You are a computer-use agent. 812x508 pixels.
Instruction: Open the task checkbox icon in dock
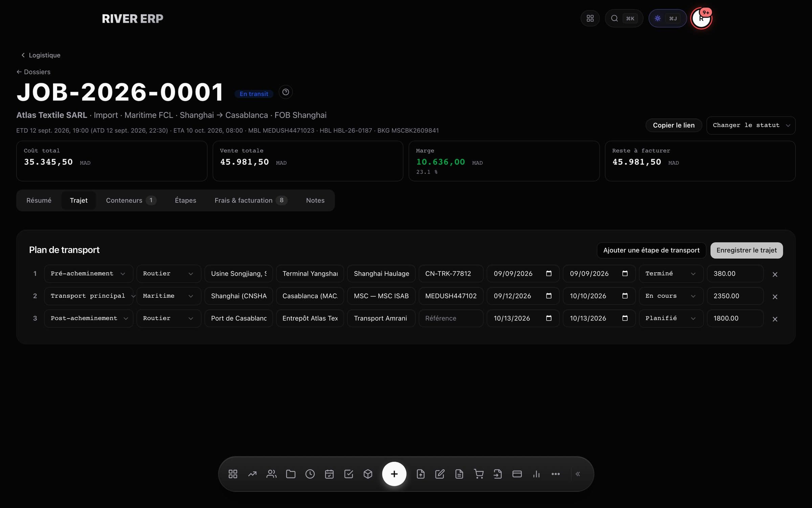(x=348, y=474)
